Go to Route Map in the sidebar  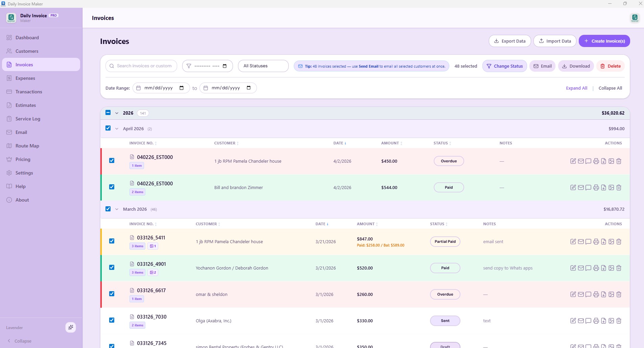tap(27, 146)
